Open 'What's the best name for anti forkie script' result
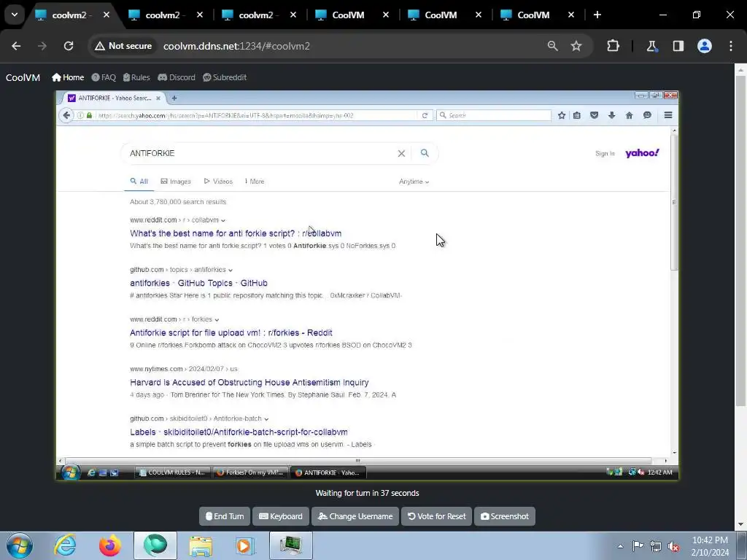This screenshot has width=747, height=560. [x=236, y=233]
